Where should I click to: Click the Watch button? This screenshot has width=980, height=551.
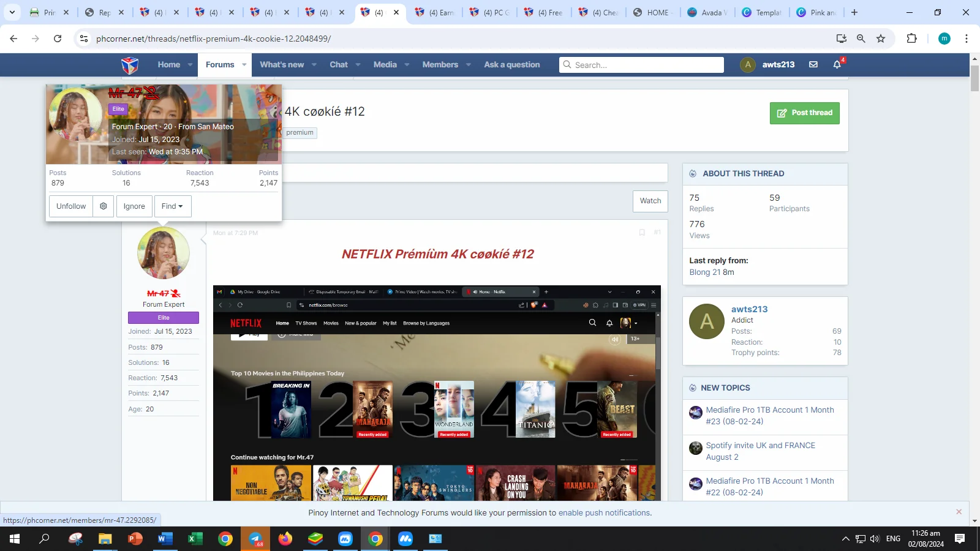pos(650,201)
